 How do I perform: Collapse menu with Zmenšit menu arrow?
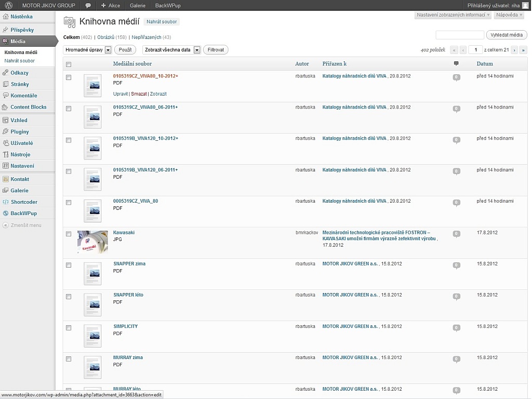tap(6, 225)
